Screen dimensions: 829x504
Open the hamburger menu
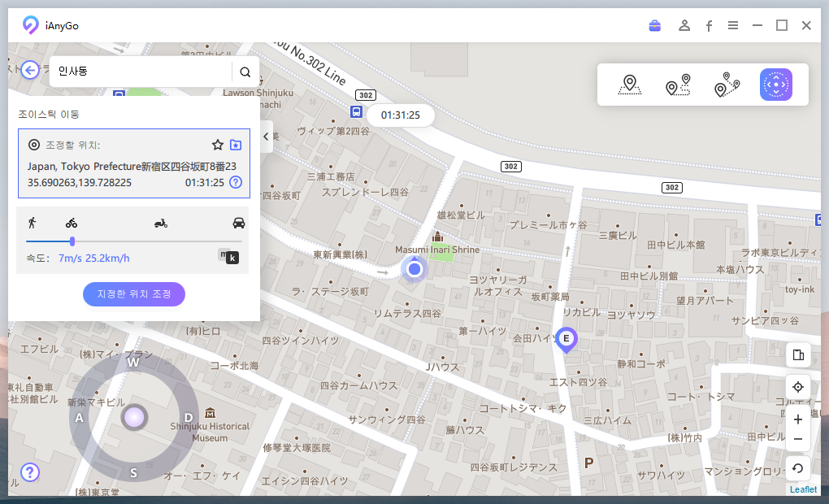coord(733,25)
